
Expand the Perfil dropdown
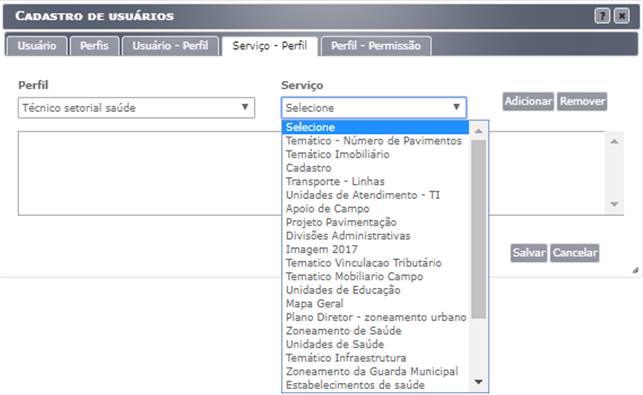point(136,108)
